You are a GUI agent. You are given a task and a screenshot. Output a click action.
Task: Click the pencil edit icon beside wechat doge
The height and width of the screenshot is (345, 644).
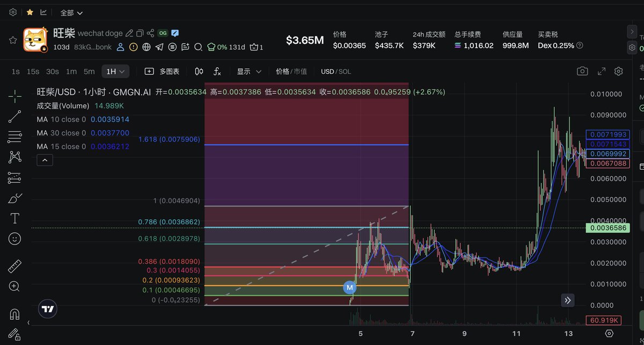click(129, 33)
